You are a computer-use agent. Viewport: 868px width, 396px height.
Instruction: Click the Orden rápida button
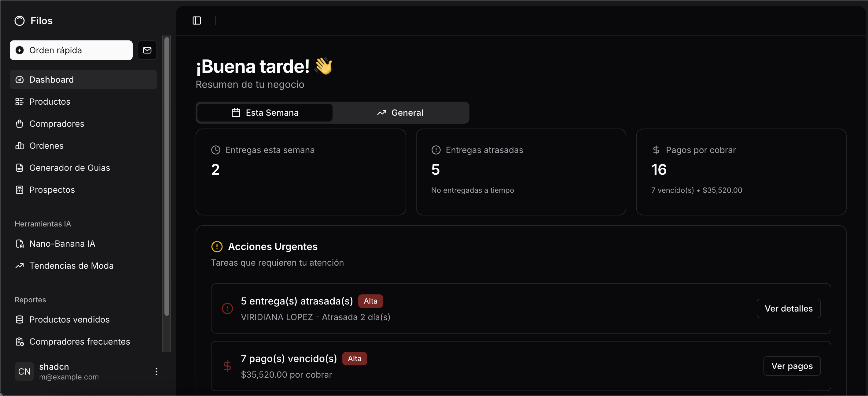pos(71,50)
